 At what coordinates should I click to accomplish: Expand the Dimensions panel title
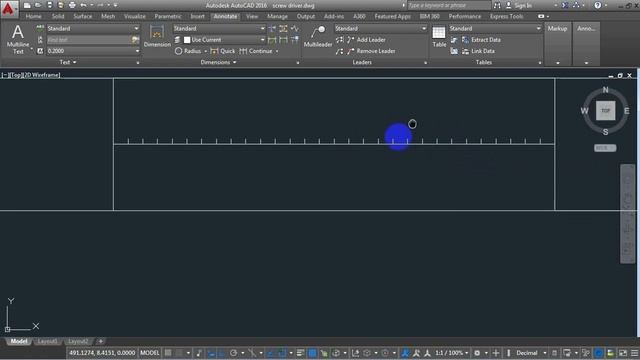218,62
